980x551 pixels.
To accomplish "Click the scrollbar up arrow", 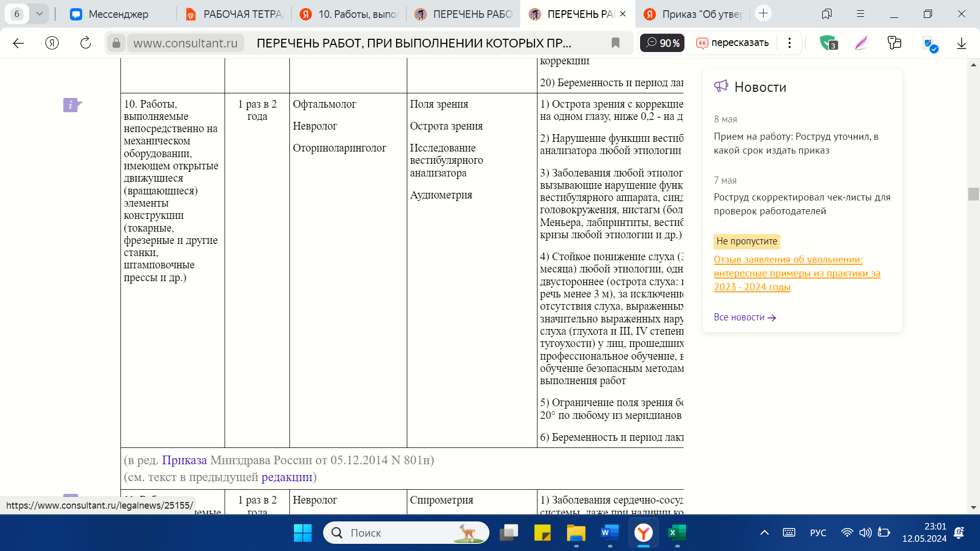I will pos(973,65).
